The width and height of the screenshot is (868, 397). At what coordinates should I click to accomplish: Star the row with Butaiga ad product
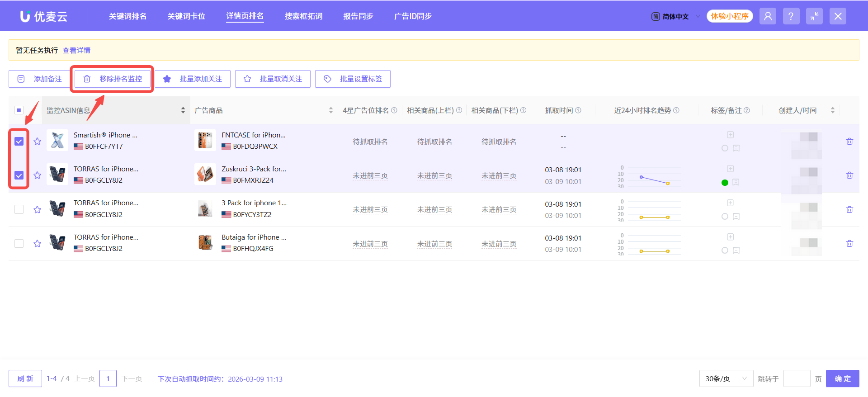pos(37,244)
